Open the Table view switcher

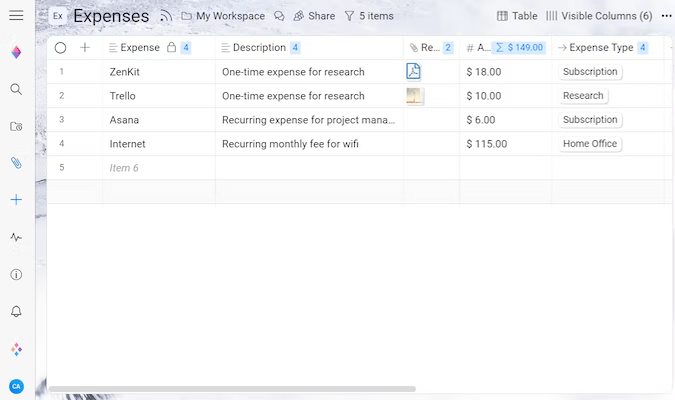(517, 16)
